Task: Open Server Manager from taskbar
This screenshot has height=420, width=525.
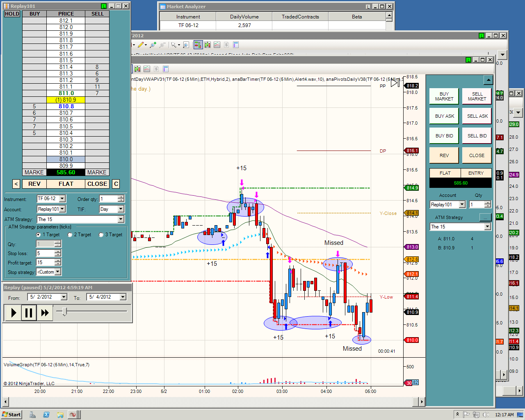Action: pyautogui.click(x=32, y=415)
